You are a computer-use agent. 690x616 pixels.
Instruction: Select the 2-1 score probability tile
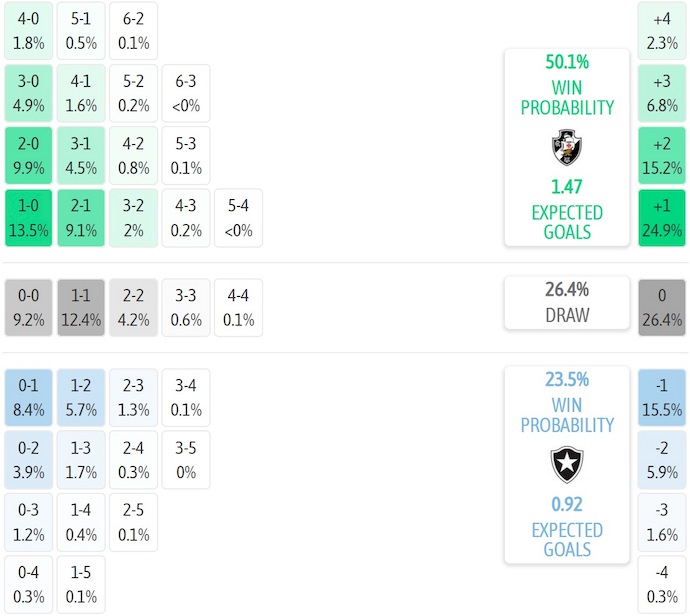[x=81, y=218]
